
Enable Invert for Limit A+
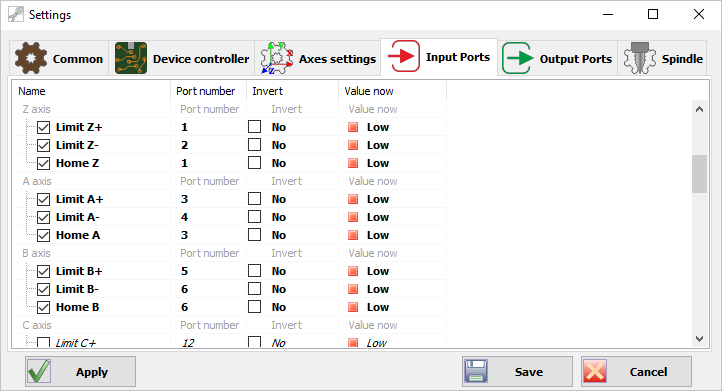pyautogui.click(x=255, y=198)
